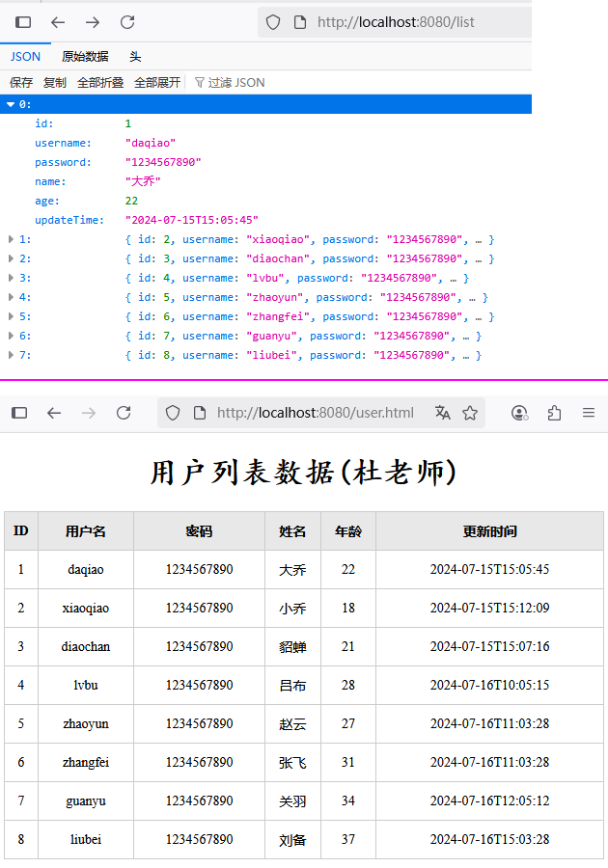
Task: Open the hamburger application menu
Action: [x=588, y=413]
